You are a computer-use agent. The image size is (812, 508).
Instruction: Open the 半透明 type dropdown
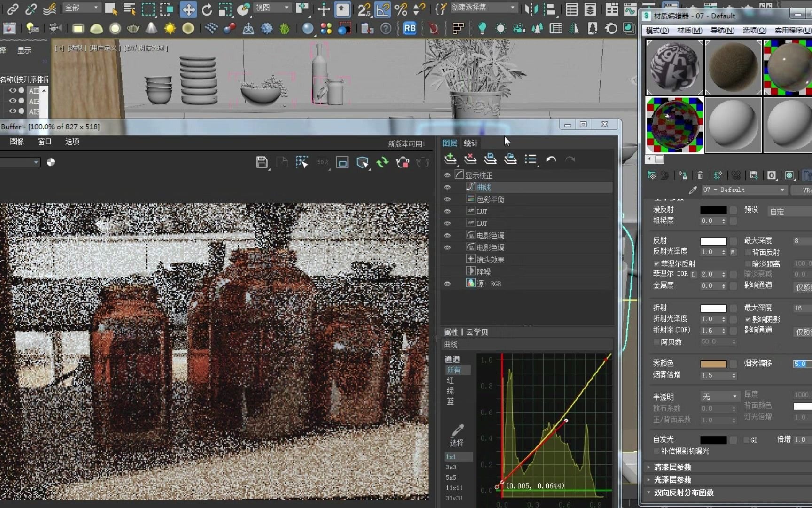(x=734, y=397)
